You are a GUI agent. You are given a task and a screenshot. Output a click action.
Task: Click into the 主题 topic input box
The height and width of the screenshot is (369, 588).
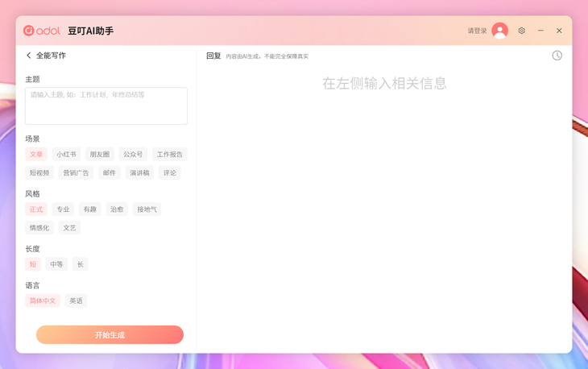click(x=106, y=106)
